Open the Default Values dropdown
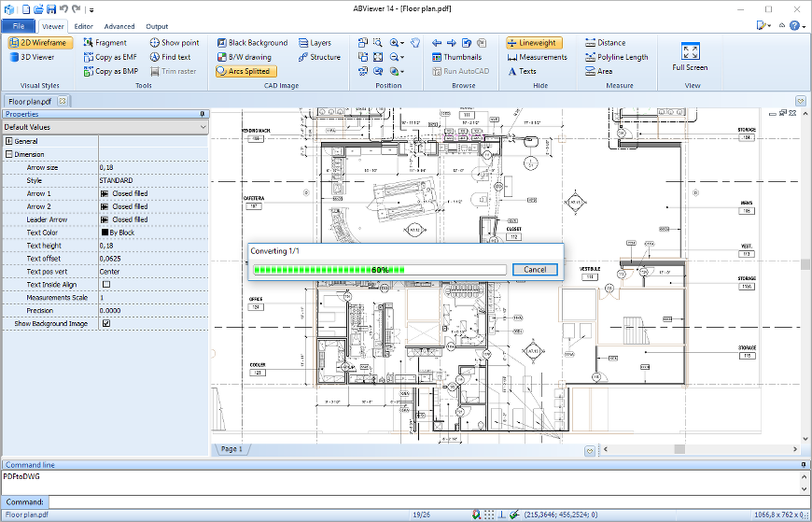This screenshot has width=812, height=522. [x=105, y=127]
